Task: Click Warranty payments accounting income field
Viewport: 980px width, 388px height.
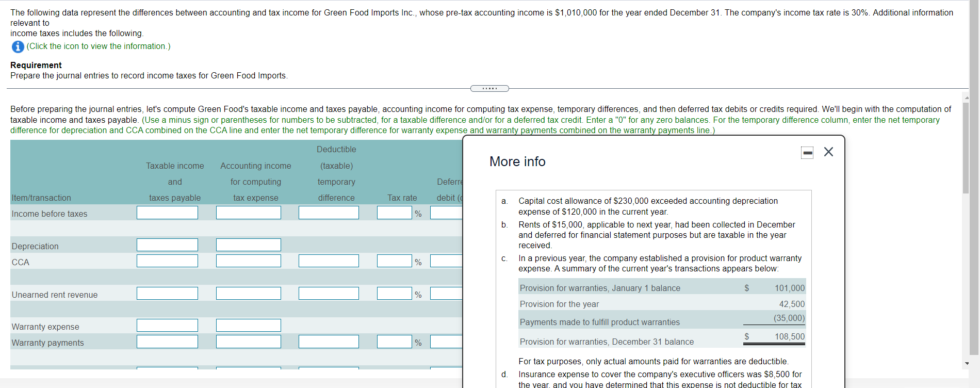Action: [x=249, y=342]
